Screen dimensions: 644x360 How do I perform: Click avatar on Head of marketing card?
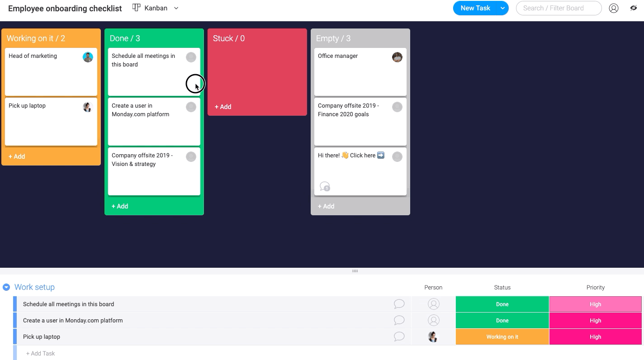[88, 57]
